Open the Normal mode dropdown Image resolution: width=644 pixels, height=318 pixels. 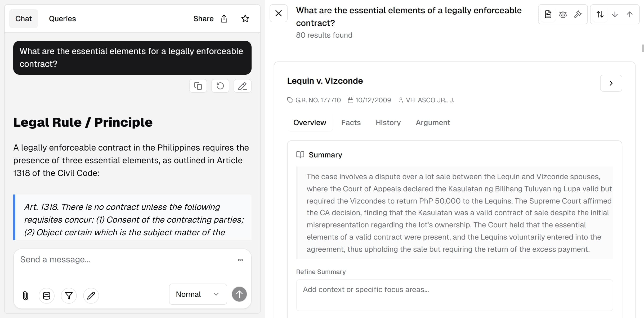point(198,294)
